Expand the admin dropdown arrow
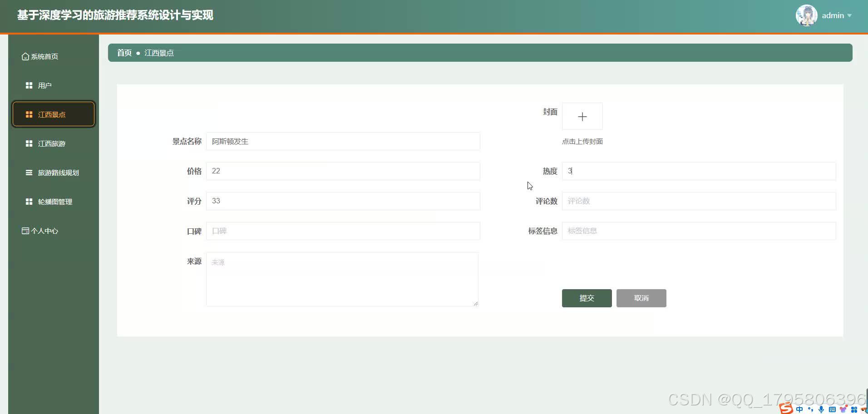 coord(849,15)
